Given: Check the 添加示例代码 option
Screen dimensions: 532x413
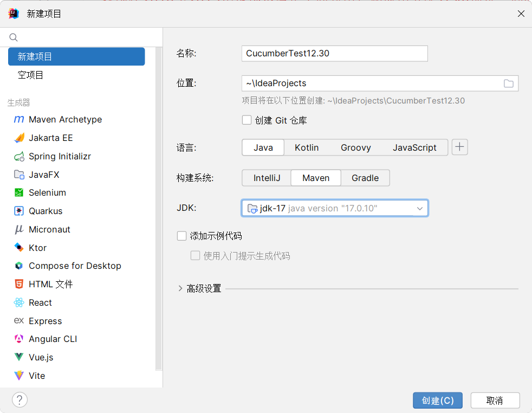Looking at the screenshot, I should (182, 236).
